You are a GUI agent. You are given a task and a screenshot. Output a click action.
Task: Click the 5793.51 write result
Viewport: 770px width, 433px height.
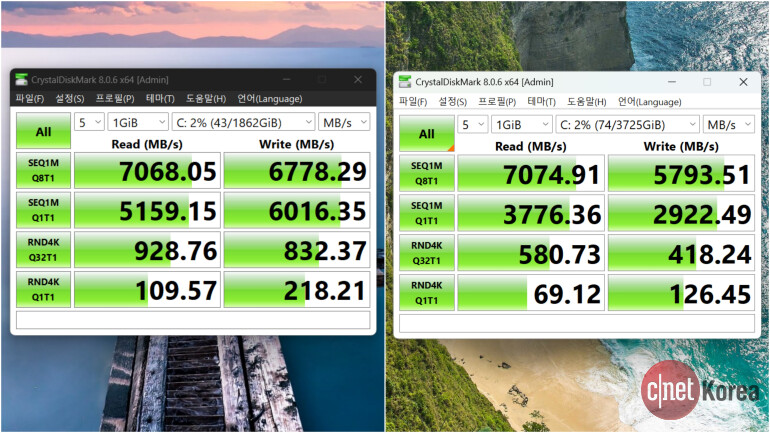tap(681, 173)
